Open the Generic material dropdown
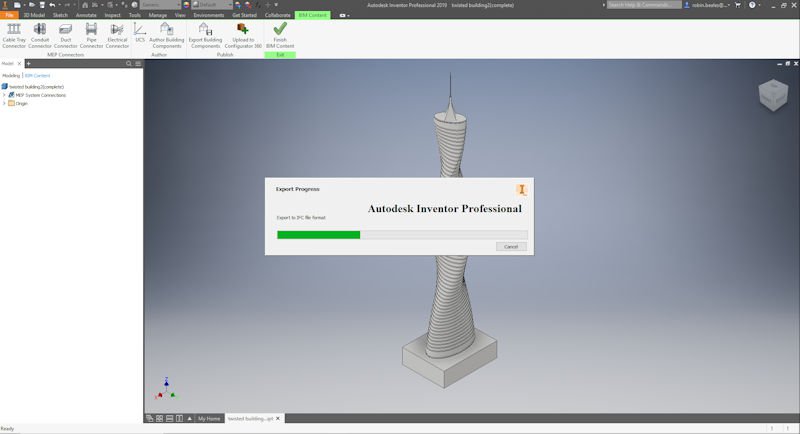 point(160,5)
